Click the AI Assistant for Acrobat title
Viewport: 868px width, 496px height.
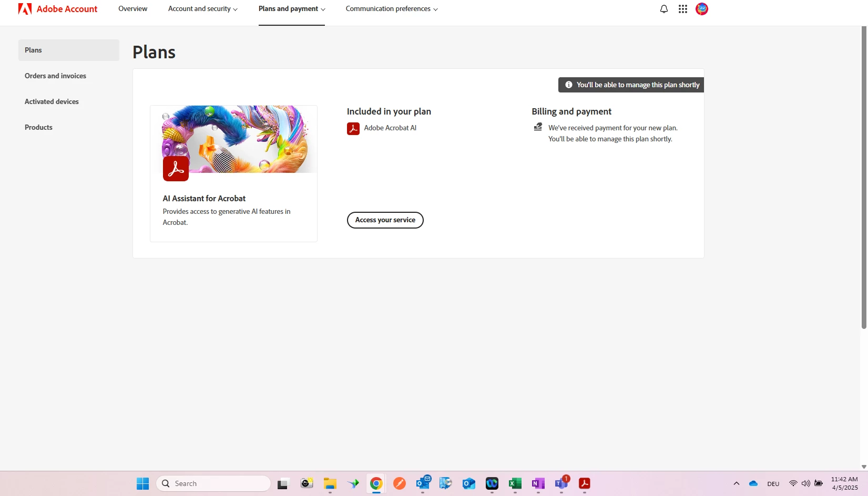point(204,199)
